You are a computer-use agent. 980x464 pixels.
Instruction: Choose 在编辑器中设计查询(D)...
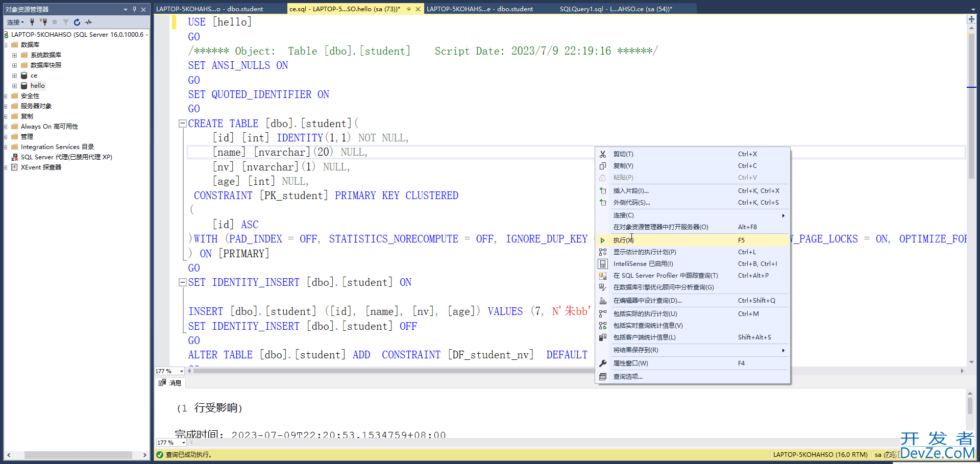[x=693, y=301]
